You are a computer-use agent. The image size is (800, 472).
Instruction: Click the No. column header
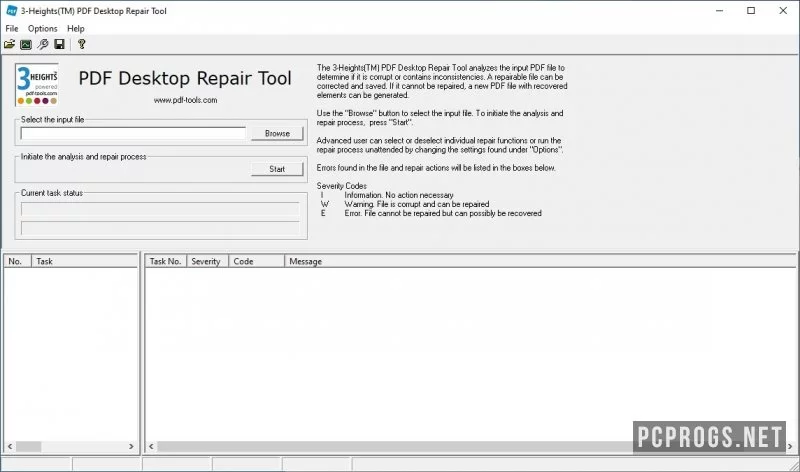click(18, 261)
